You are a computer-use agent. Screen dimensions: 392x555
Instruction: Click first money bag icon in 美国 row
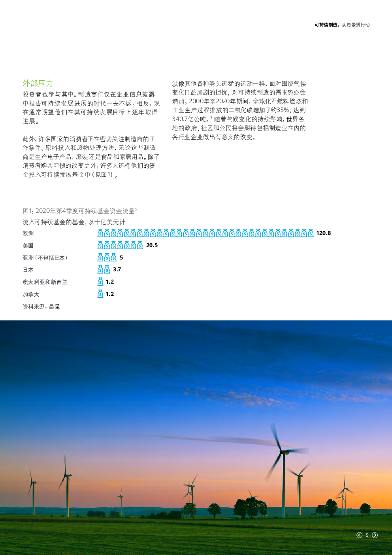(100, 245)
